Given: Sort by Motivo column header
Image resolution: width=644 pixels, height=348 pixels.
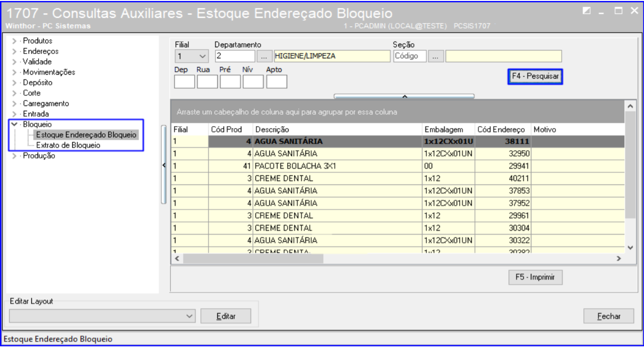Looking at the screenshot, I should [577, 129].
